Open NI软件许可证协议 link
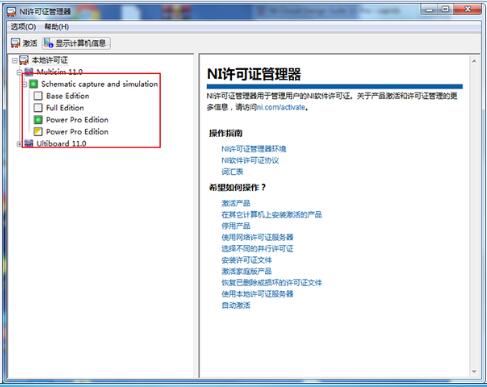Viewport: 487px width, 387px height. tap(250, 160)
